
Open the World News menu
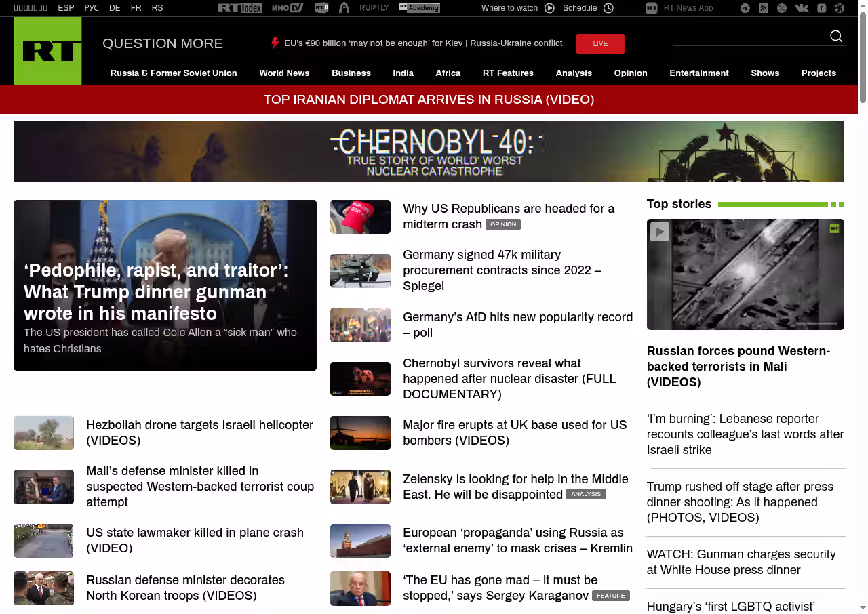pos(284,73)
